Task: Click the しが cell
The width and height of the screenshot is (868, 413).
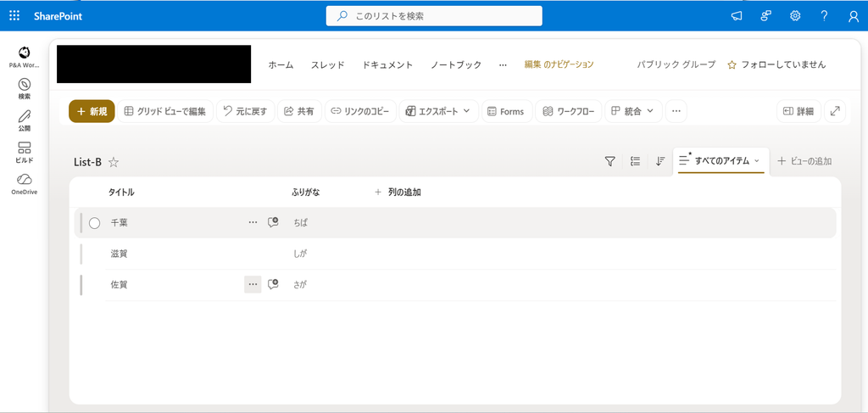Action: 300,254
